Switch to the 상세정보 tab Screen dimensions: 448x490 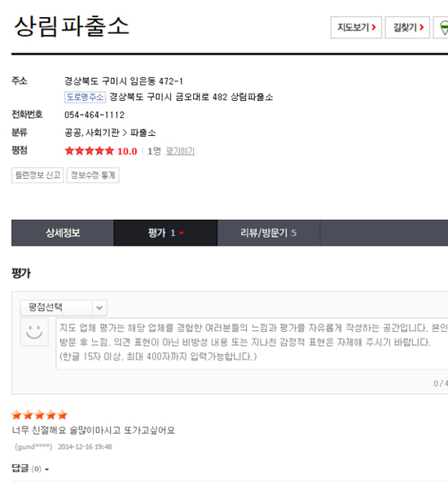pos(63,233)
